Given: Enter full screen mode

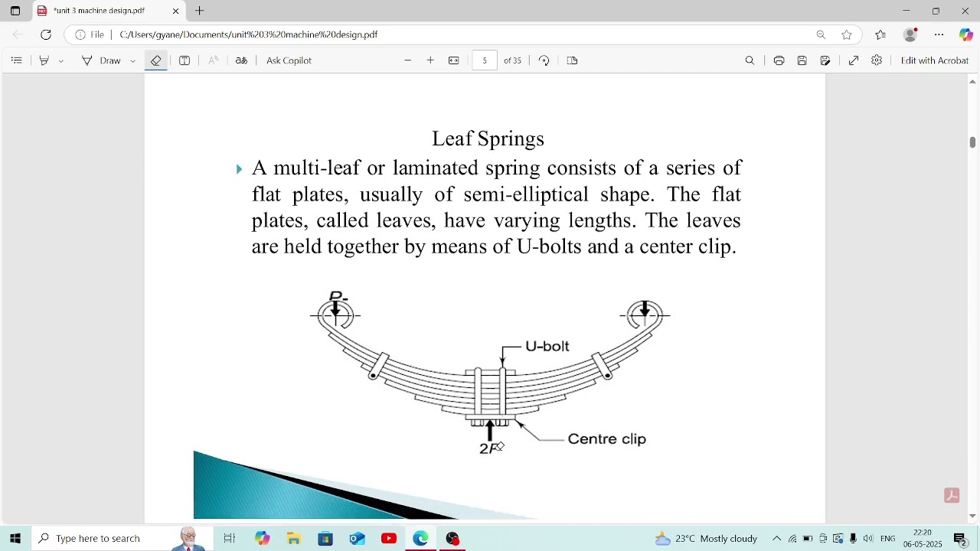Looking at the screenshot, I should click(x=854, y=60).
